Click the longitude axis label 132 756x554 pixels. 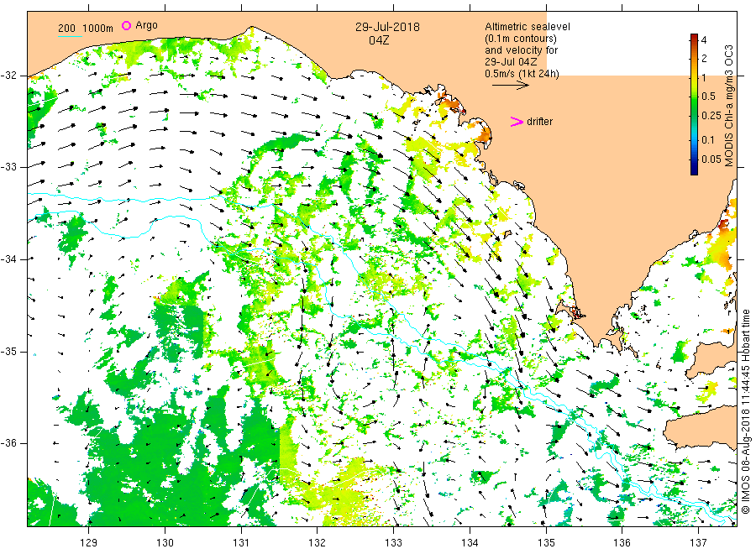pyautogui.click(x=318, y=543)
